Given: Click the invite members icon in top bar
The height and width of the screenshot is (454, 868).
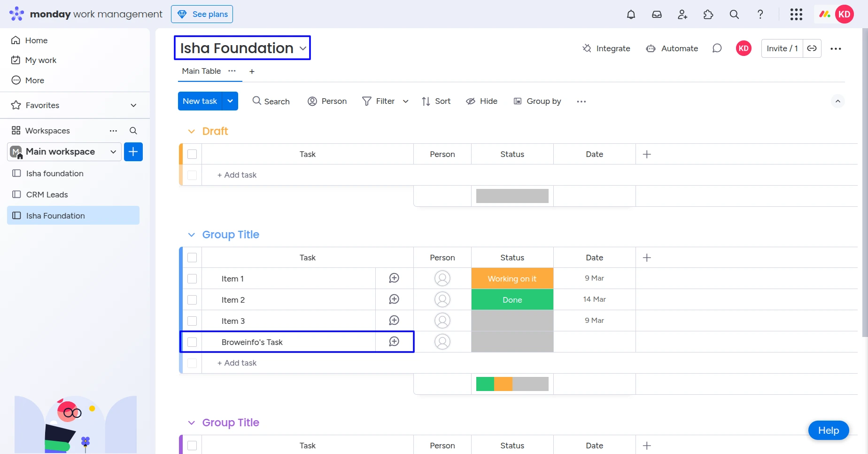Looking at the screenshot, I should coord(682,15).
